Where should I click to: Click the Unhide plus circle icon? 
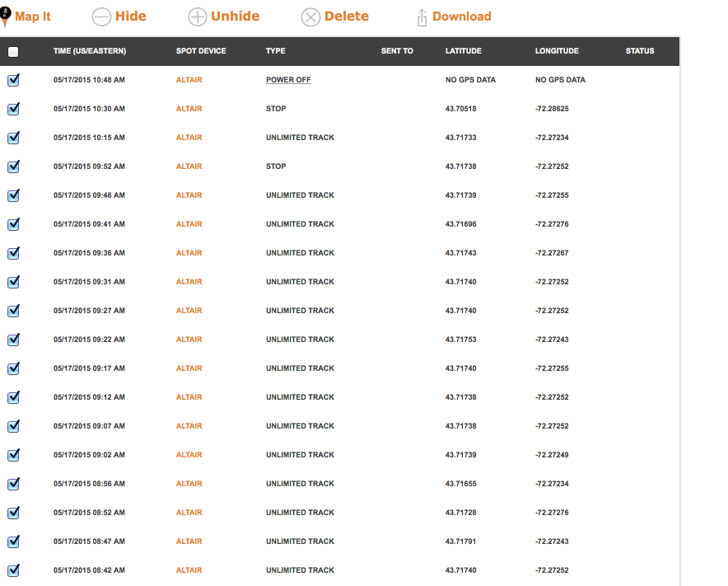(198, 17)
